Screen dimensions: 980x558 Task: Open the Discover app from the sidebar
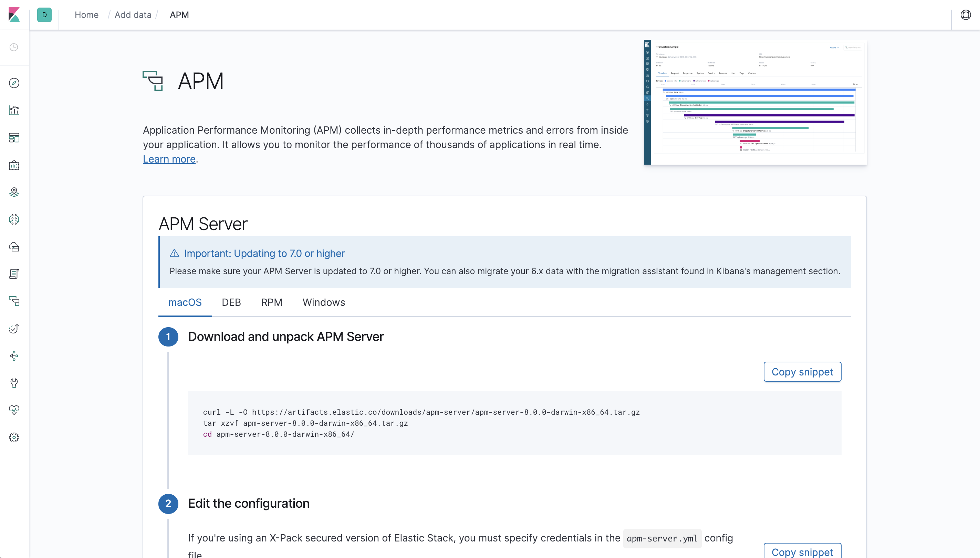point(14,83)
